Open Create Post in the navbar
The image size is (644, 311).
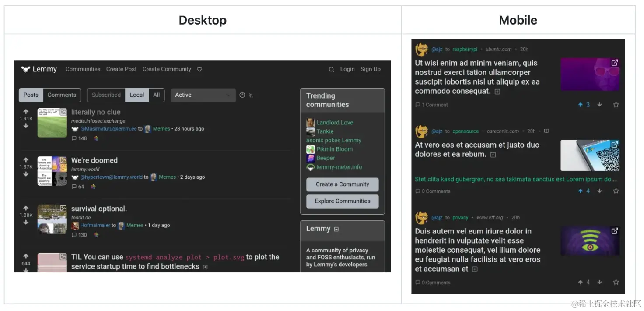tap(121, 69)
